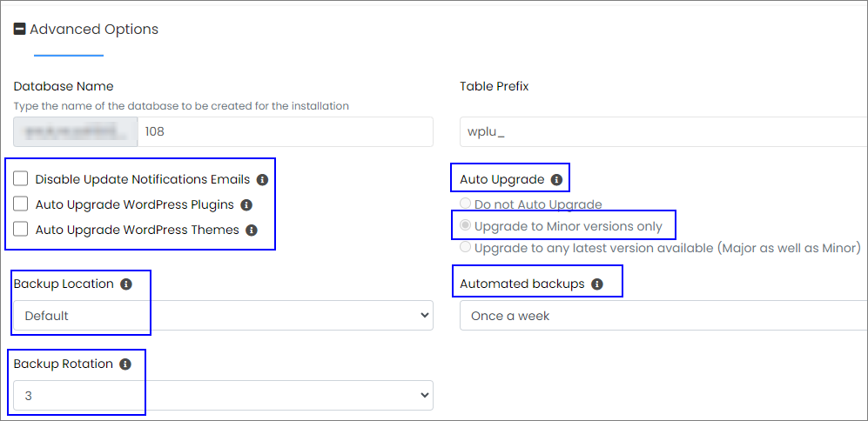Open the Backup Rotation dropdown

[223, 395]
